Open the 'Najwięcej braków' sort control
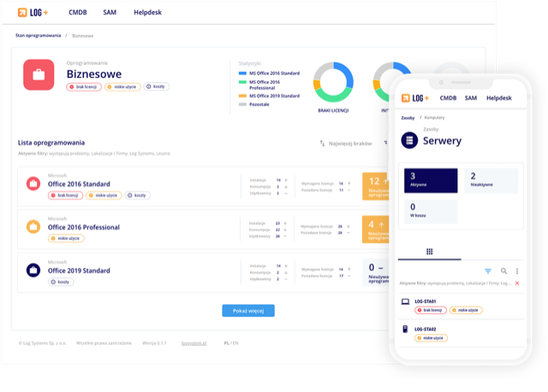The image size is (548, 392). click(x=346, y=144)
